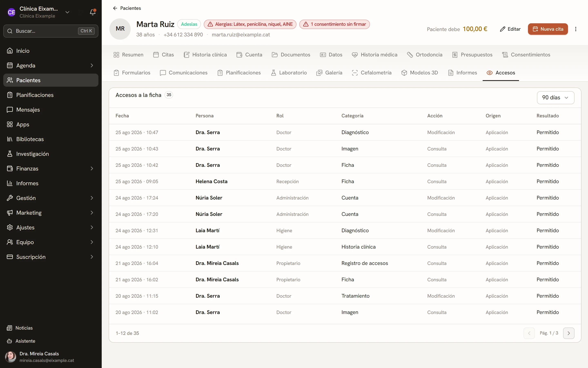Expand the Gestión submenu chevron
The image size is (588, 368).
[92, 198]
